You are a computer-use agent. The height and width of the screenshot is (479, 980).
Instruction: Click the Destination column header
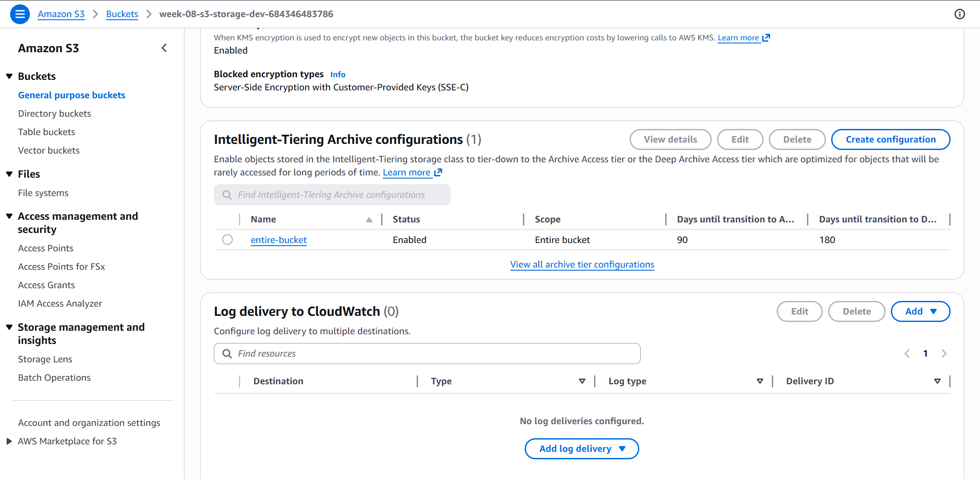[278, 381]
